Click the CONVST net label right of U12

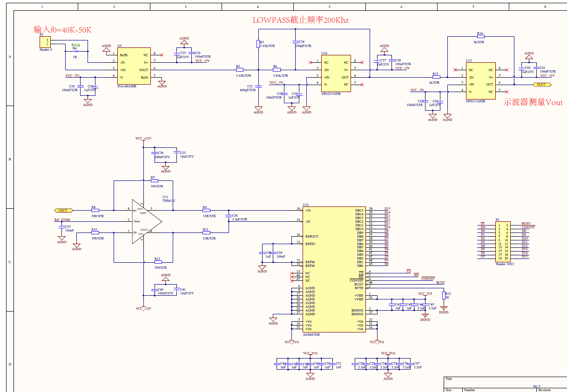click(428, 279)
